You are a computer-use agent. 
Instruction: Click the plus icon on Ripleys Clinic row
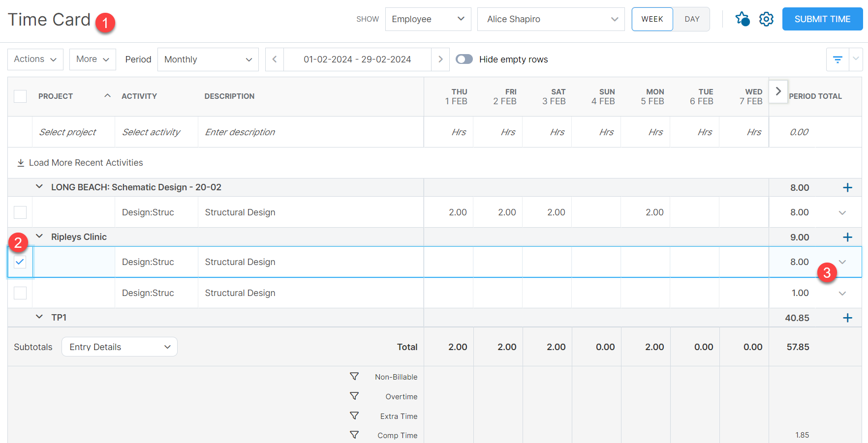[848, 237]
